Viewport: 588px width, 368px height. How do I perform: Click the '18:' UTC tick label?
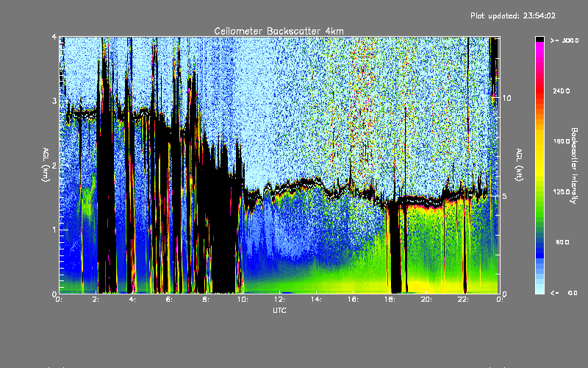click(x=390, y=300)
